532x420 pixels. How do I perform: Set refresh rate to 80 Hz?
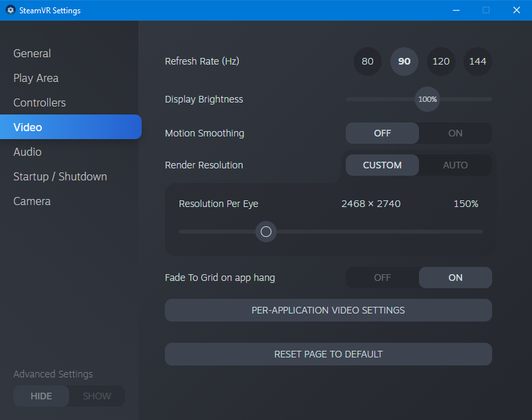(368, 61)
